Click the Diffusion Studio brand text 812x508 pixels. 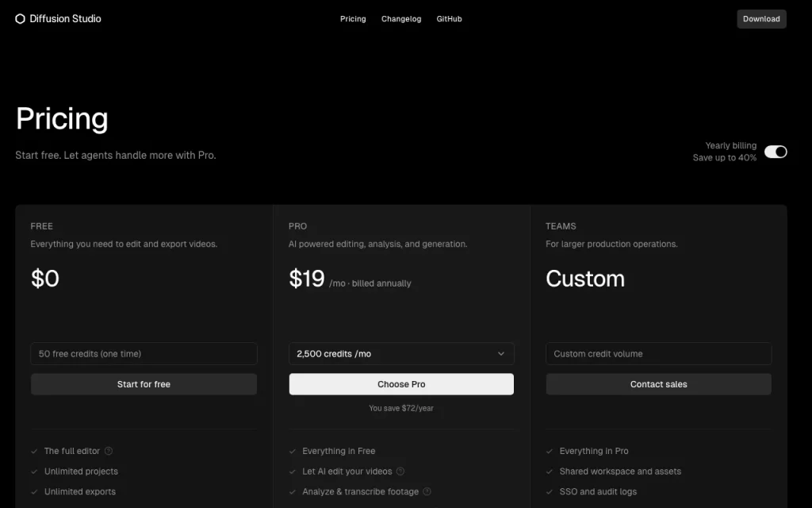click(x=65, y=19)
